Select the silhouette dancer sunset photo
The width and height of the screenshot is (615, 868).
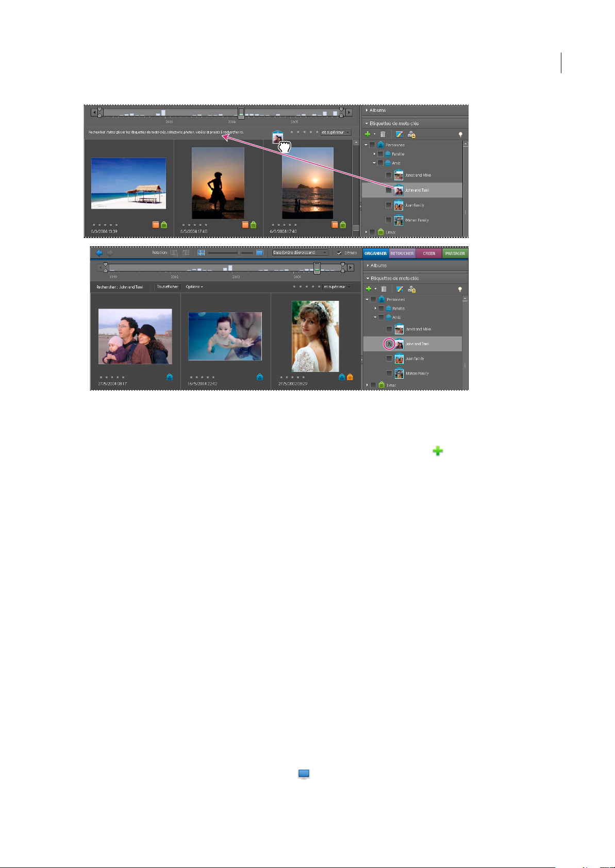click(x=218, y=183)
